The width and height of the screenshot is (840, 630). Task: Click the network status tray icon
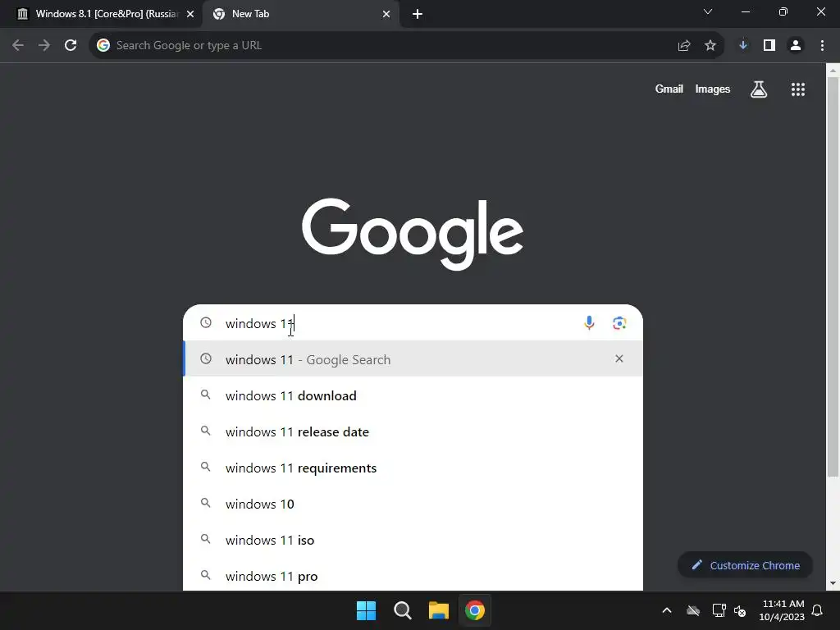coord(719,610)
